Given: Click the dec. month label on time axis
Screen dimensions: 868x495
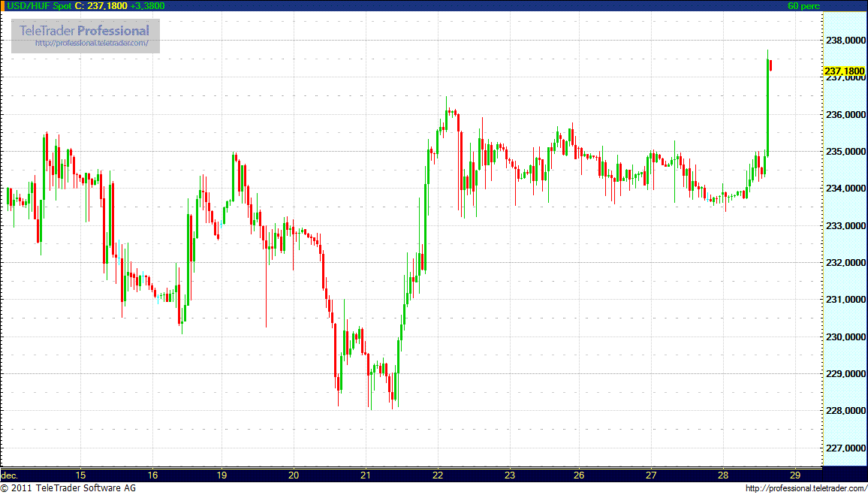Looking at the screenshot, I should (10, 475).
